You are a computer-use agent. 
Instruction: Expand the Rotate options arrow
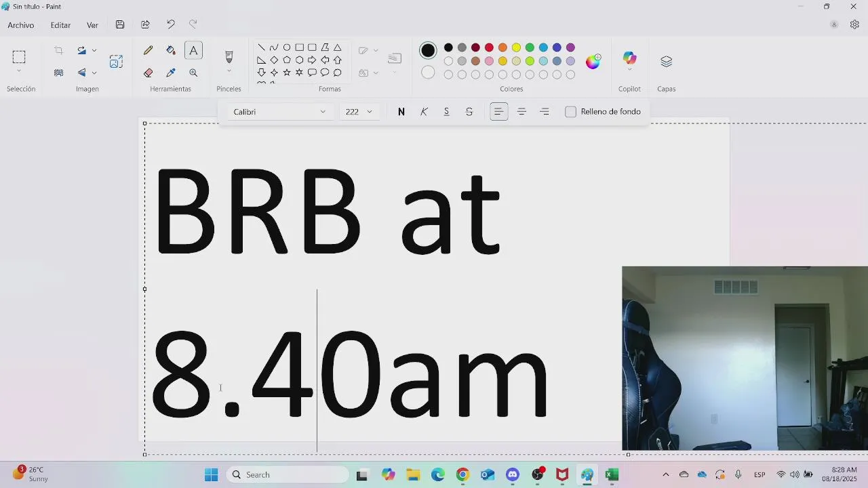94,50
